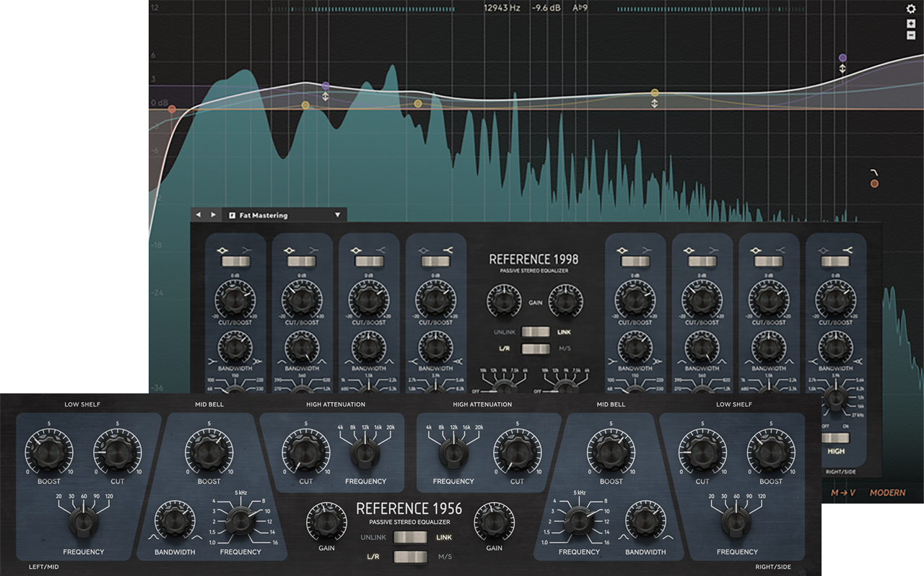
Task: Click the leftmost band's Cut/Boost knob in Reference 1998
Action: coord(235,298)
